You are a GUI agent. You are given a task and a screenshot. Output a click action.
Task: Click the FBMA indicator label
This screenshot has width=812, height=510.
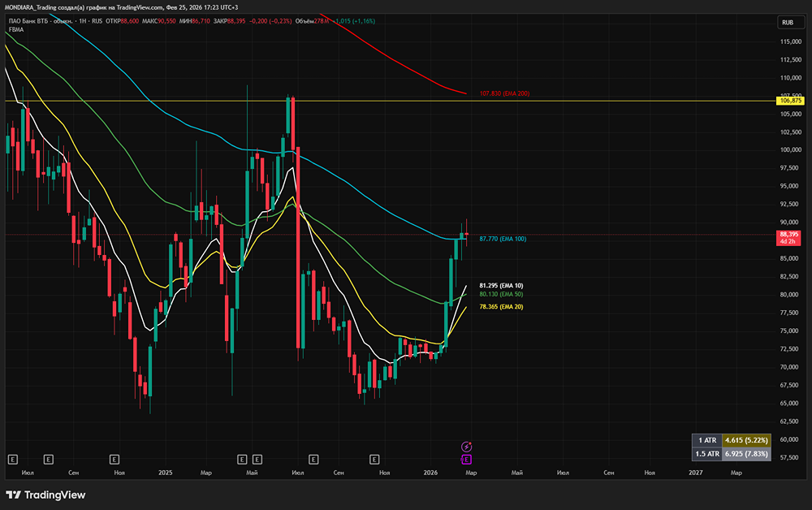[15, 30]
